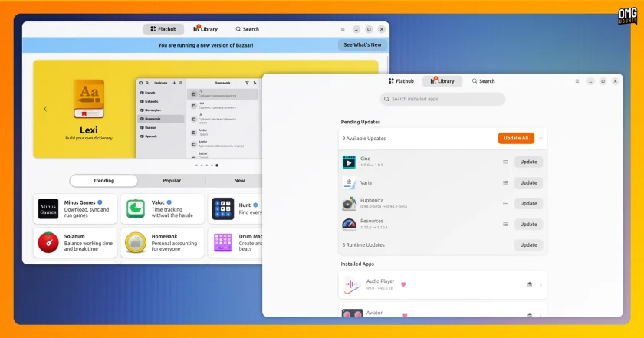Show details list icon for Resources update
The image size is (644, 338).
click(505, 225)
